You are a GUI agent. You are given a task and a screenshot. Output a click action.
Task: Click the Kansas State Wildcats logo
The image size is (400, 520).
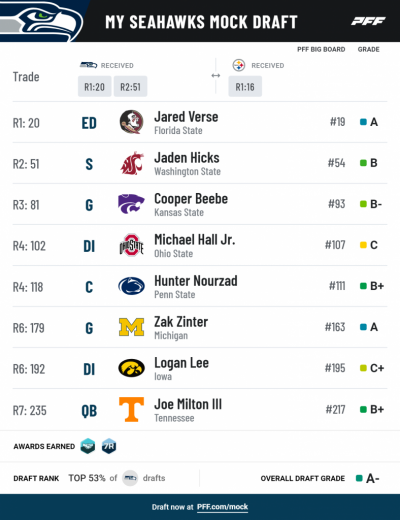[x=131, y=204]
